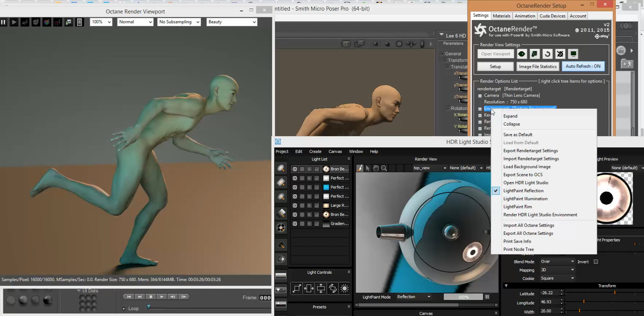Click the rotate tool in Light Controls
The width and height of the screenshot is (644, 316).
(x=333, y=288)
